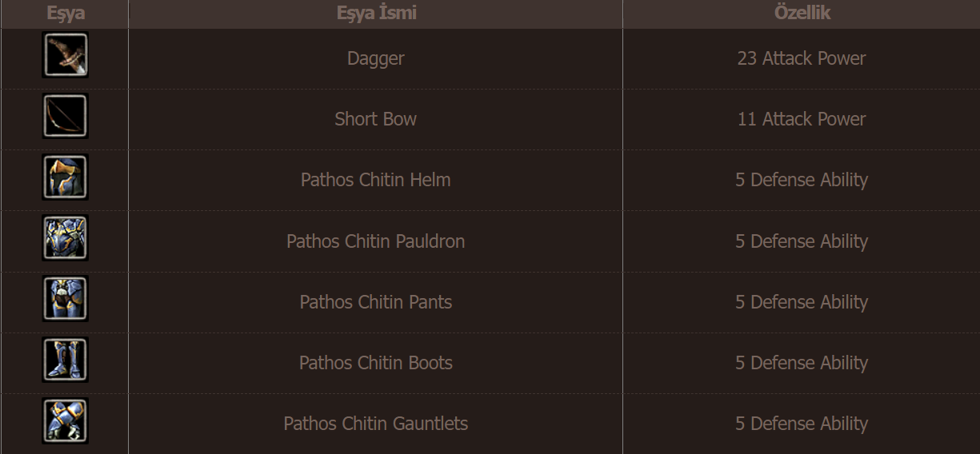This screenshot has height=454, width=980.
Task: Click the Dagger item icon
Action: pyautogui.click(x=65, y=55)
